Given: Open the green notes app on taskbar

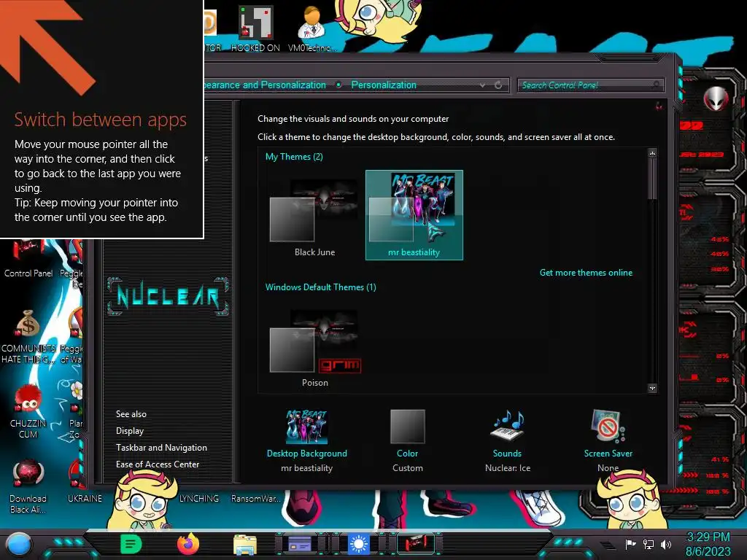Looking at the screenshot, I should click(x=131, y=544).
